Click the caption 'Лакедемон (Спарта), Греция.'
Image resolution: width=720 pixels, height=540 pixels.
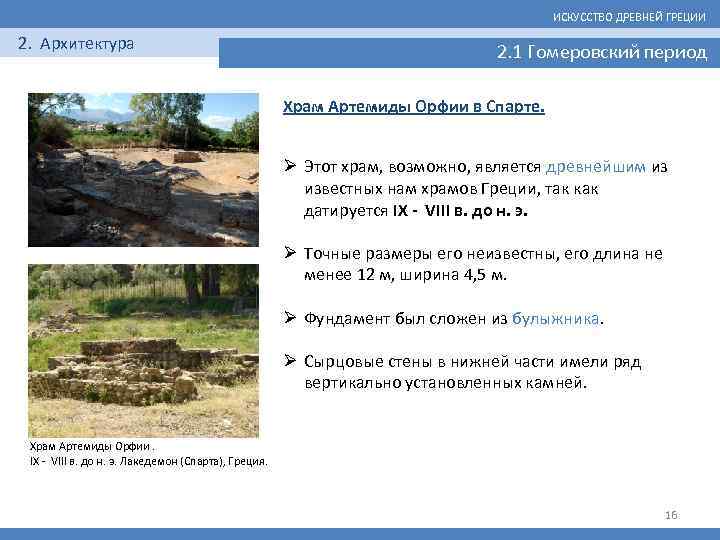193,461
